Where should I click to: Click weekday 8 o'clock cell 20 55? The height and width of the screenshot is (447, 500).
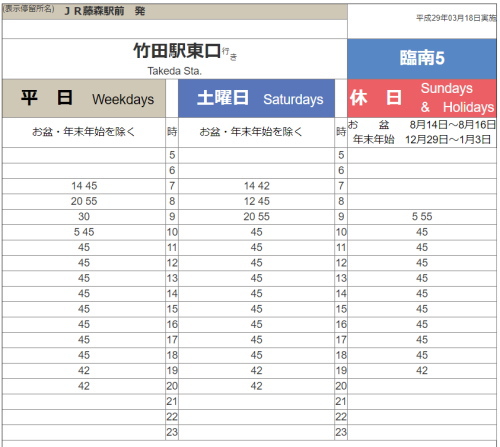(84, 201)
